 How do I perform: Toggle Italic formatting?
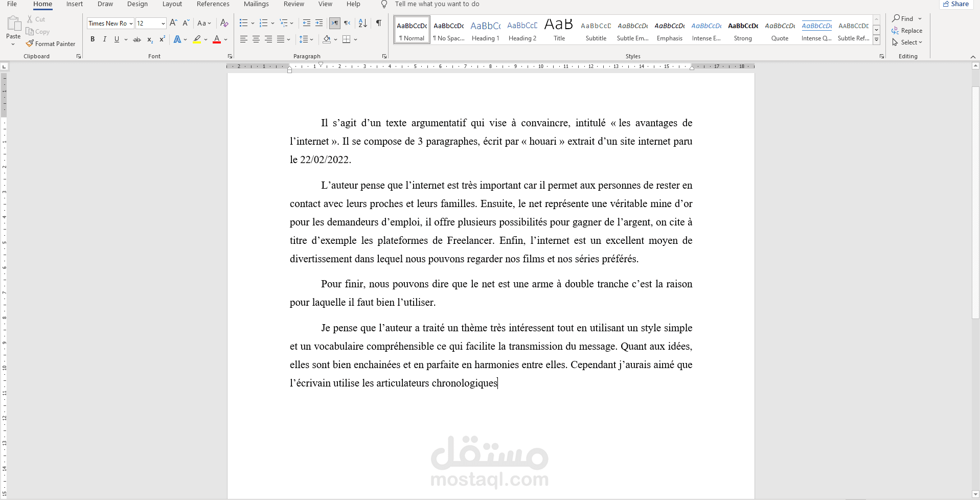(x=105, y=39)
